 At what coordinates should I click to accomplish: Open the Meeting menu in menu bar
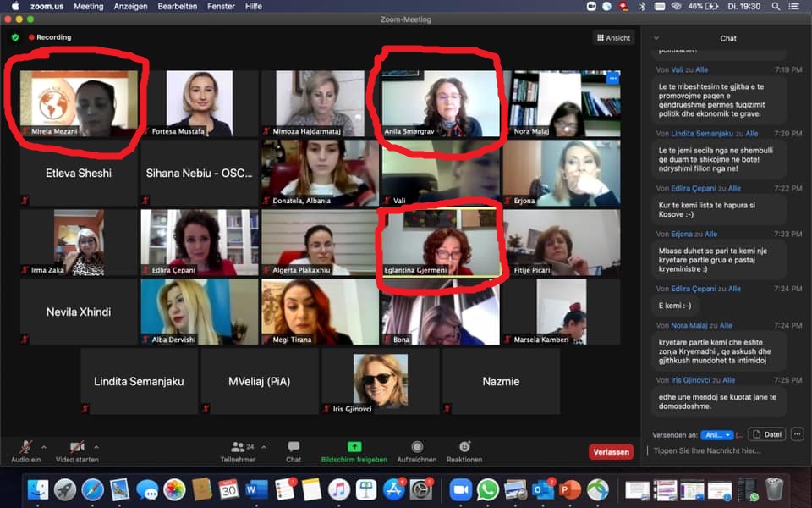88,6
